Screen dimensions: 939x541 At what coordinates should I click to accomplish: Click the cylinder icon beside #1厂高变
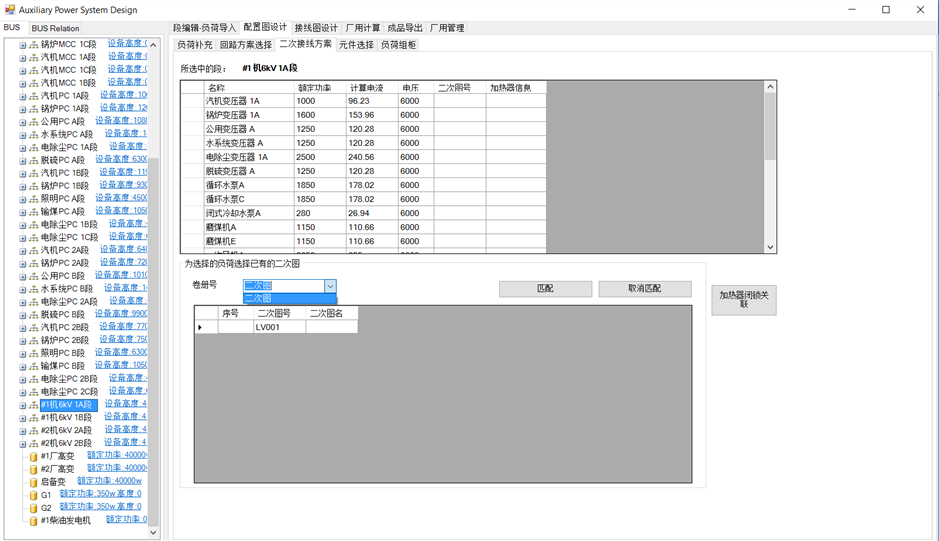pos(34,457)
